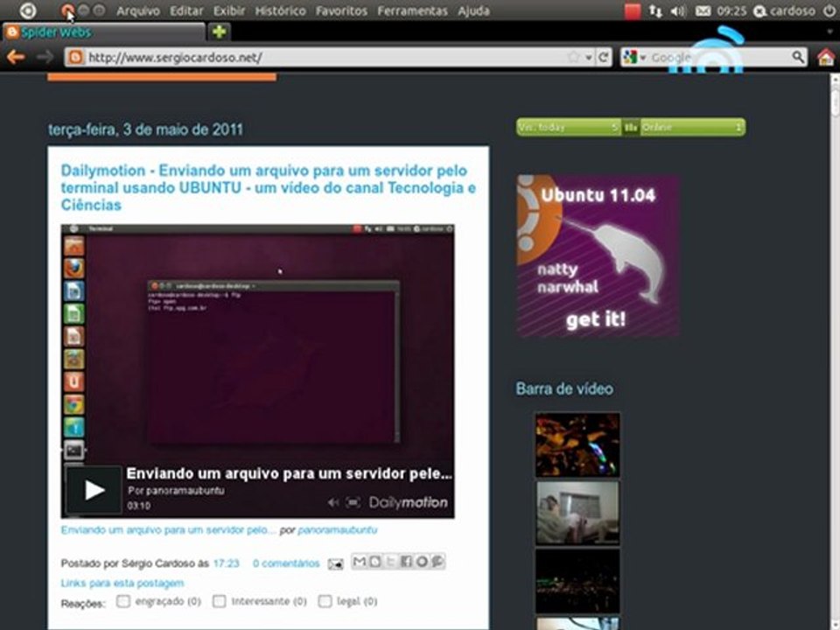
Task: Click the stats bars icon in the green counter
Action: tap(631, 128)
